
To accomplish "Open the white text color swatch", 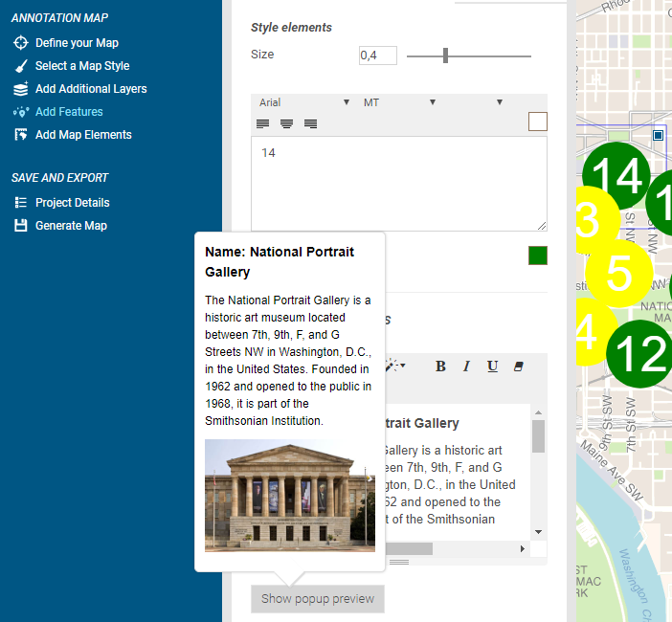I will coord(538,122).
